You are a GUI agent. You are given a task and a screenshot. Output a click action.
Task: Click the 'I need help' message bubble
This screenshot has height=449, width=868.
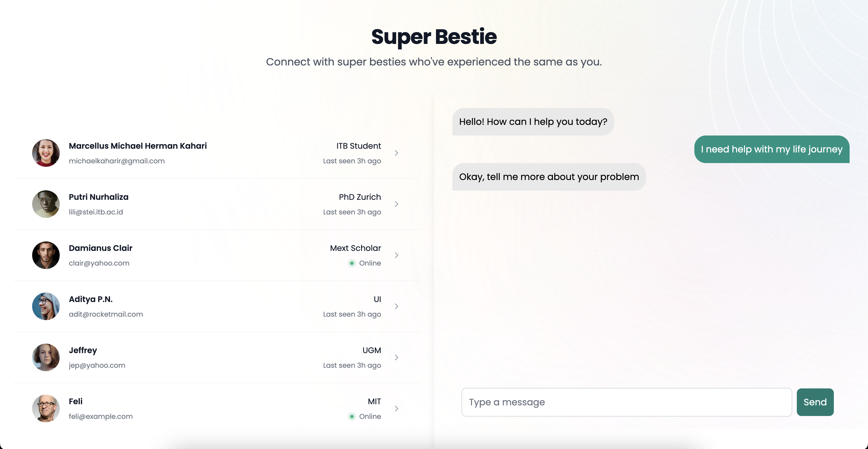pyautogui.click(x=771, y=149)
